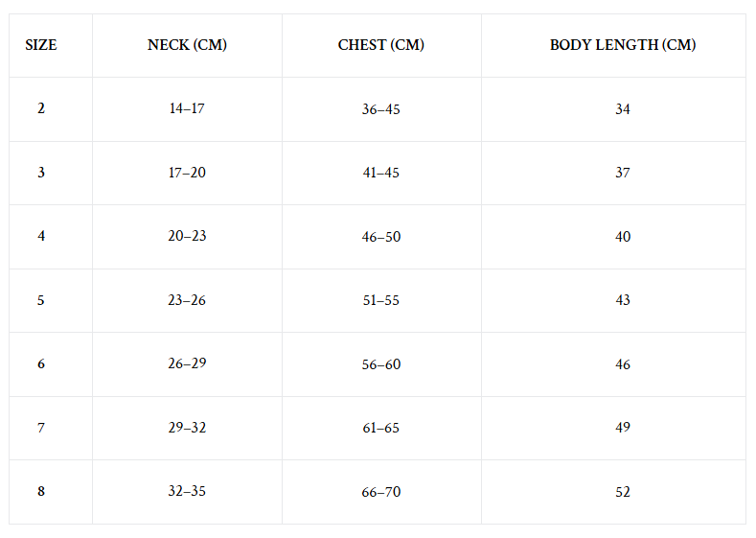Click chest measurement 36–45 cell
Image resolution: width=756 pixels, height=538 pixels.
[381, 109]
